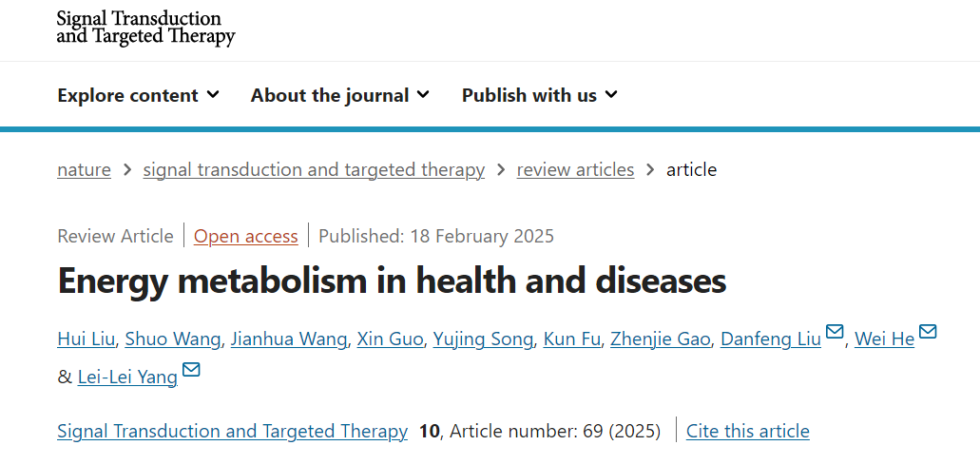The height and width of the screenshot is (465, 980).
Task: Click the email envelope icon beside Wei He
Action: pos(928,331)
